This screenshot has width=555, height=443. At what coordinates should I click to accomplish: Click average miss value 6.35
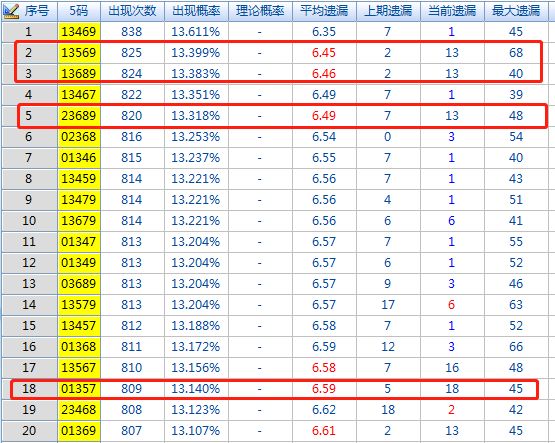click(324, 32)
